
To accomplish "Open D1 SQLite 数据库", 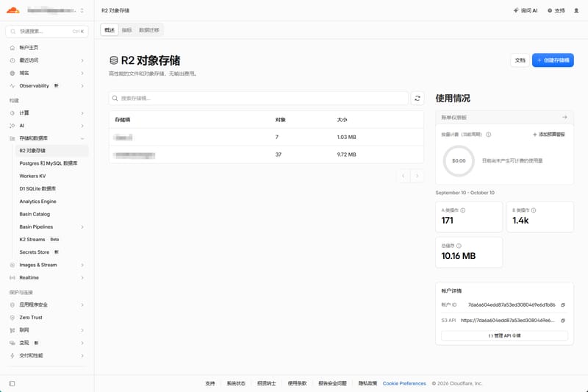I will 37,189.
